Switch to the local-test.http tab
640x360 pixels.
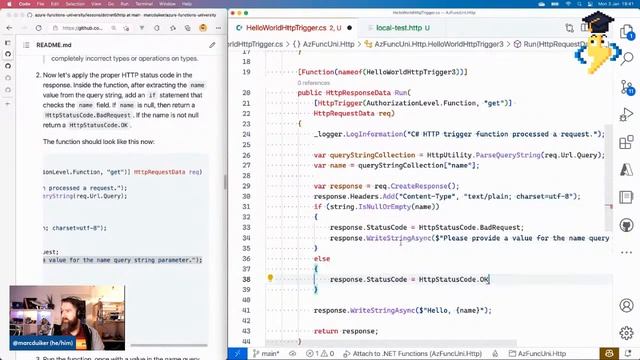pos(398,28)
